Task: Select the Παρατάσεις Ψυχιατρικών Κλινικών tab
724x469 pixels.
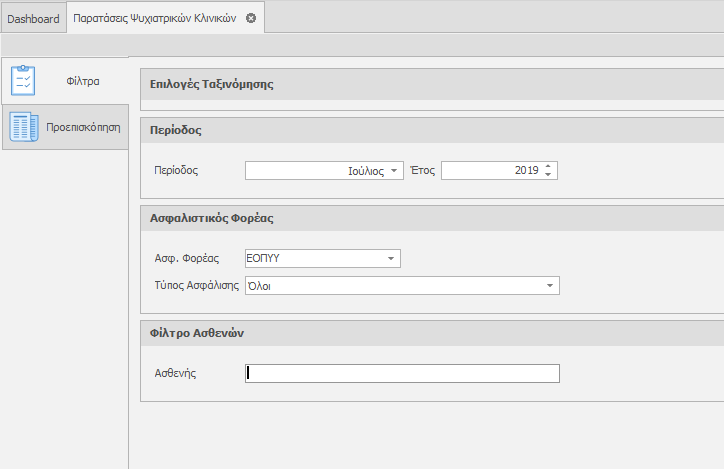Action: (x=155, y=18)
